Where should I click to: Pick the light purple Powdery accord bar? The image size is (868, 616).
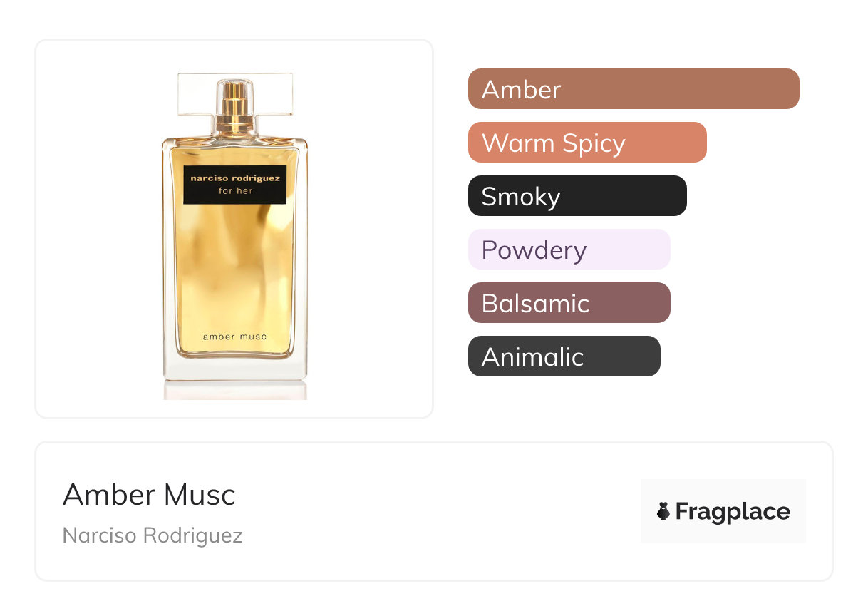569,250
